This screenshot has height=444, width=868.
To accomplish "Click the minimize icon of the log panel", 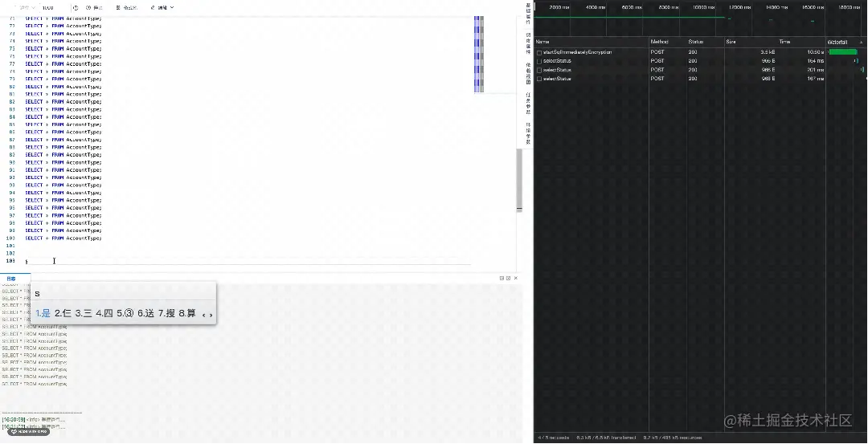I will point(502,278).
